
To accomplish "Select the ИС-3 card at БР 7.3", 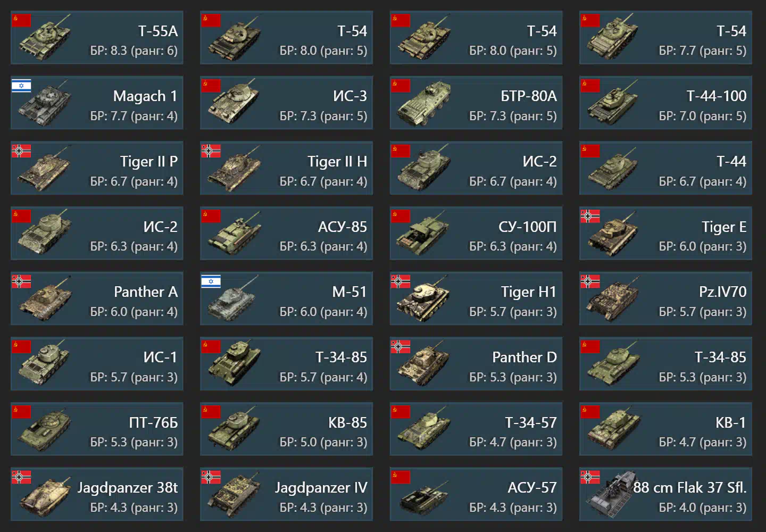I will pyautogui.click(x=286, y=103).
